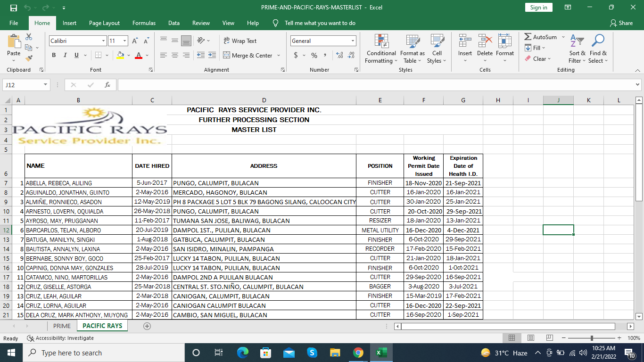Save the workbook with the floppy disk icon

pos(13,8)
